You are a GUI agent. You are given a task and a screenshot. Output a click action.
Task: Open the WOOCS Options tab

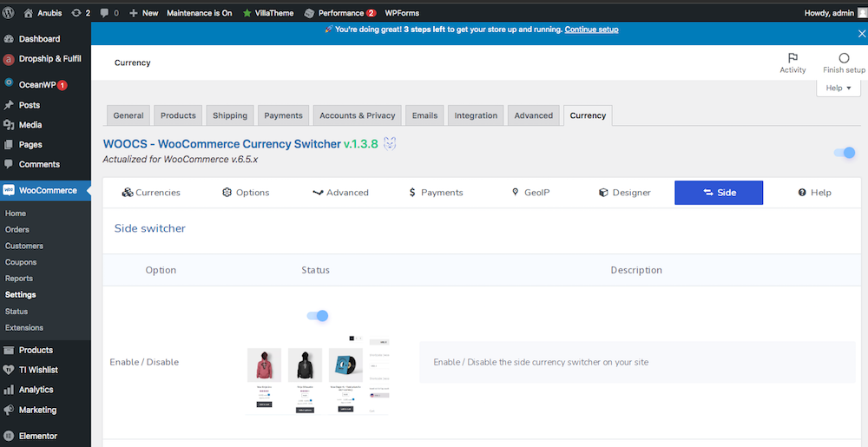coord(246,193)
